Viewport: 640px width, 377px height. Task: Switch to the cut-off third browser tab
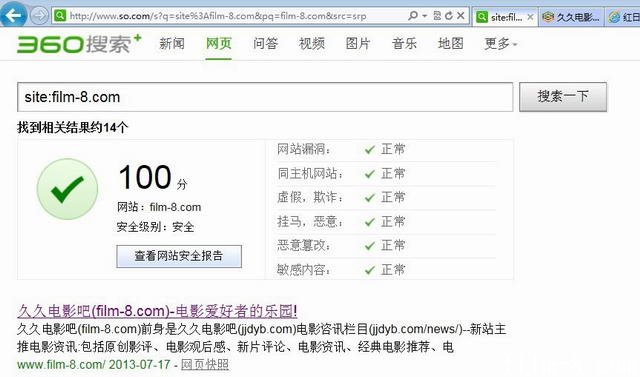[622, 17]
